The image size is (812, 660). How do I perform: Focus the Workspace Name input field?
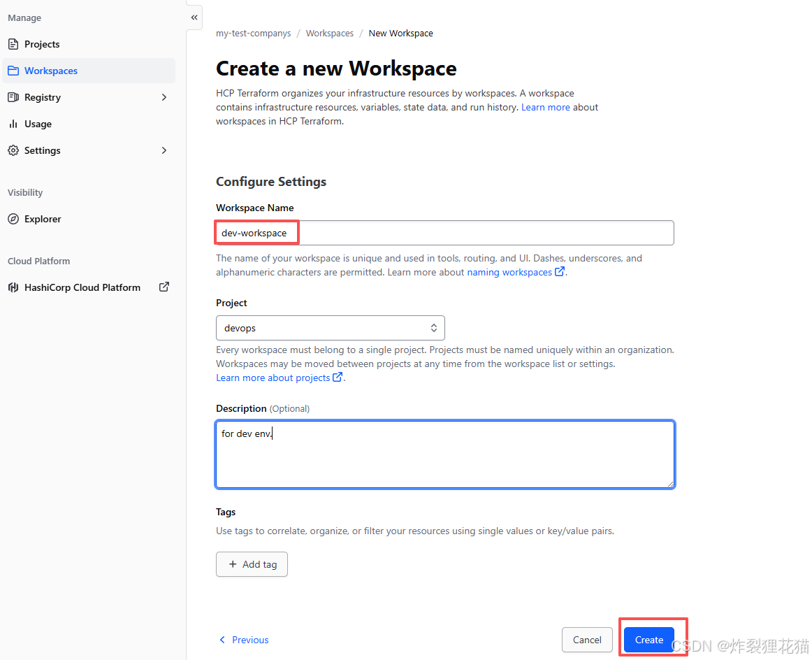click(445, 233)
